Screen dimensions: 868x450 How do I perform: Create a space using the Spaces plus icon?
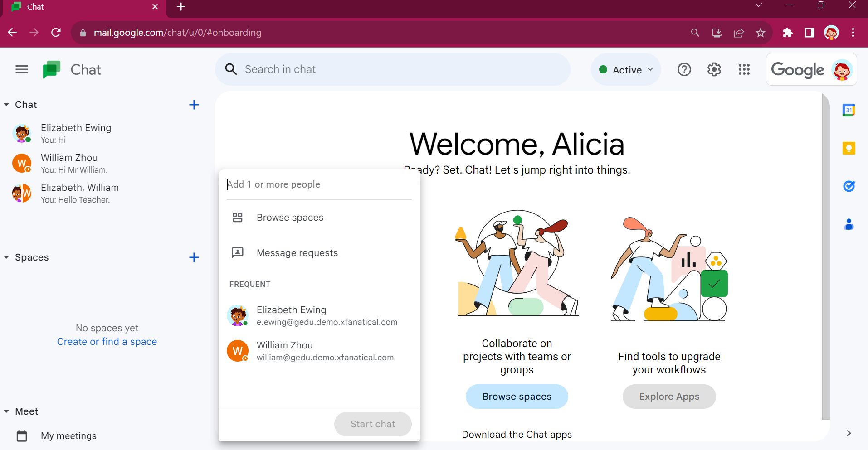(194, 257)
